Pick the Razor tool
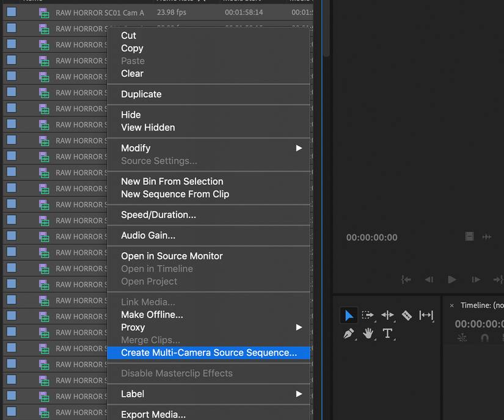This screenshot has width=504, height=420. [x=407, y=315]
